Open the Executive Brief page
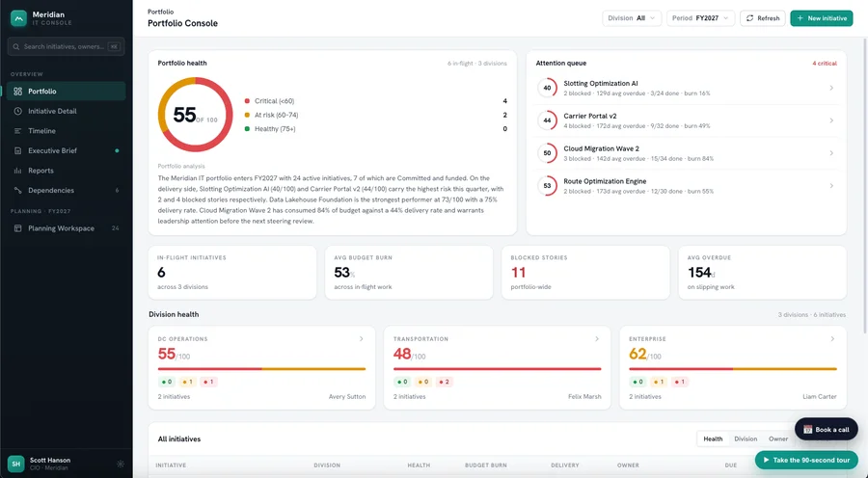 pos(66,150)
